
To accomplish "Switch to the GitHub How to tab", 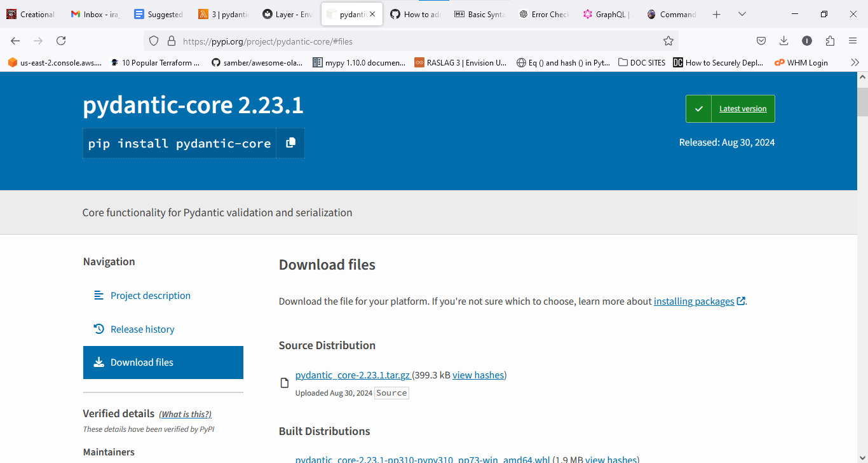I will [416, 14].
